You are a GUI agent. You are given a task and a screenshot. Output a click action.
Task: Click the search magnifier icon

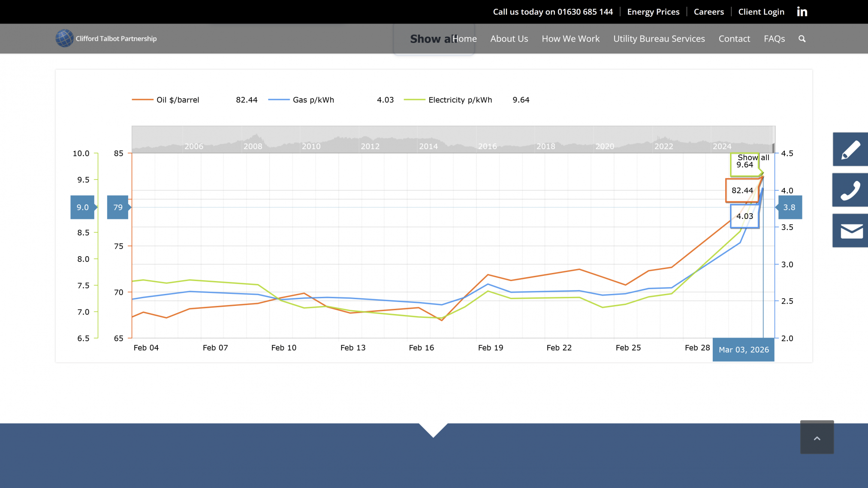(802, 39)
